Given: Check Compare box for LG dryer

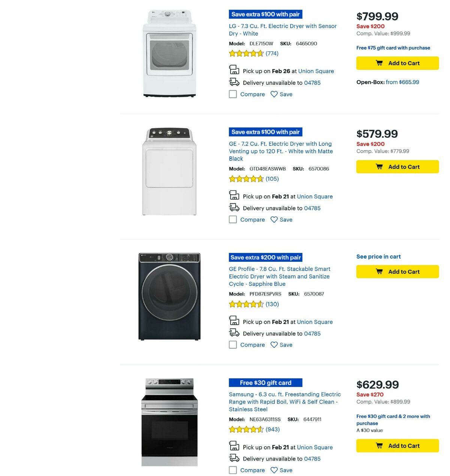Looking at the screenshot, I should pos(233,94).
